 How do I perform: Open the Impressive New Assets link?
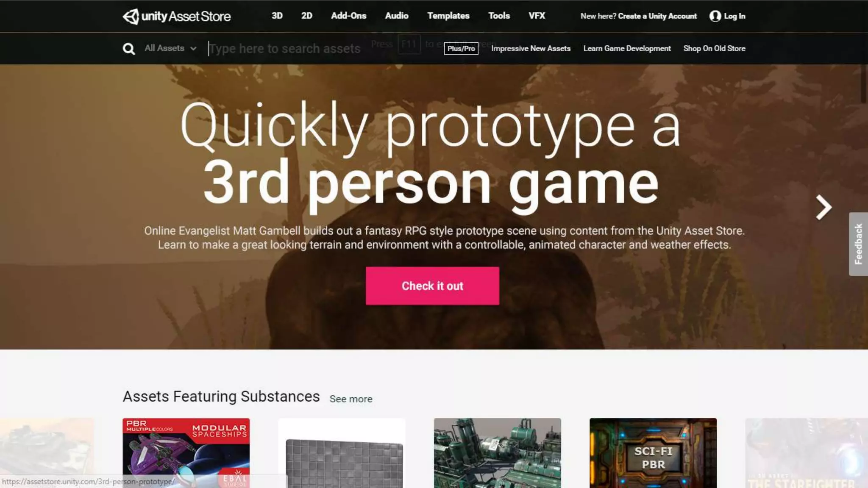click(531, 48)
